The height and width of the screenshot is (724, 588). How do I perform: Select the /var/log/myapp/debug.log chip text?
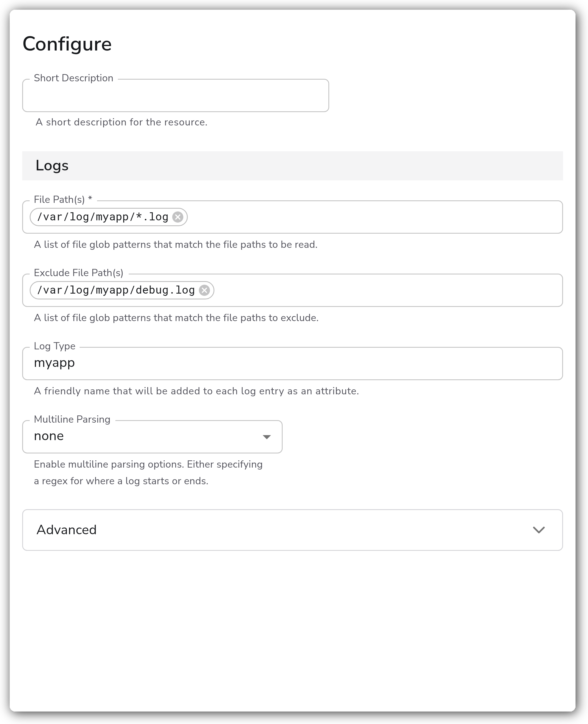[116, 290]
